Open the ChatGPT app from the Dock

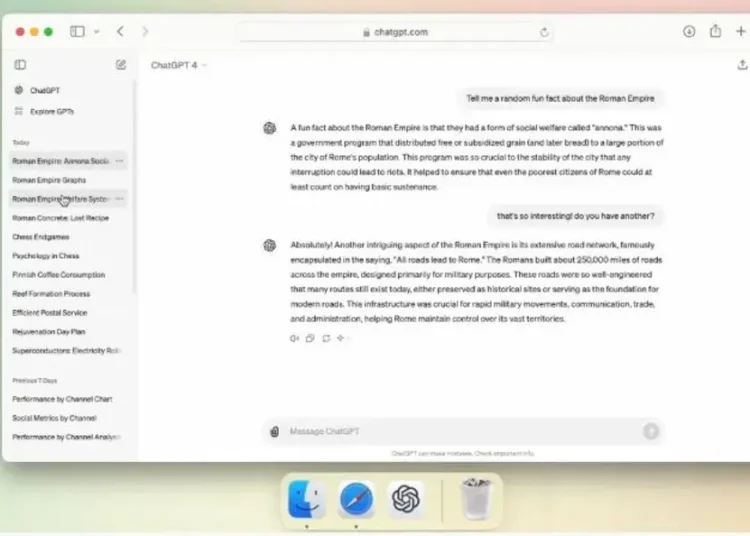pyautogui.click(x=406, y=499)
